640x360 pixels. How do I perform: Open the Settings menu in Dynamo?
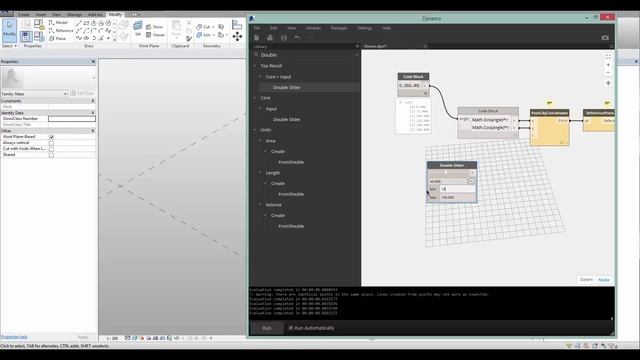click(364, 28)
